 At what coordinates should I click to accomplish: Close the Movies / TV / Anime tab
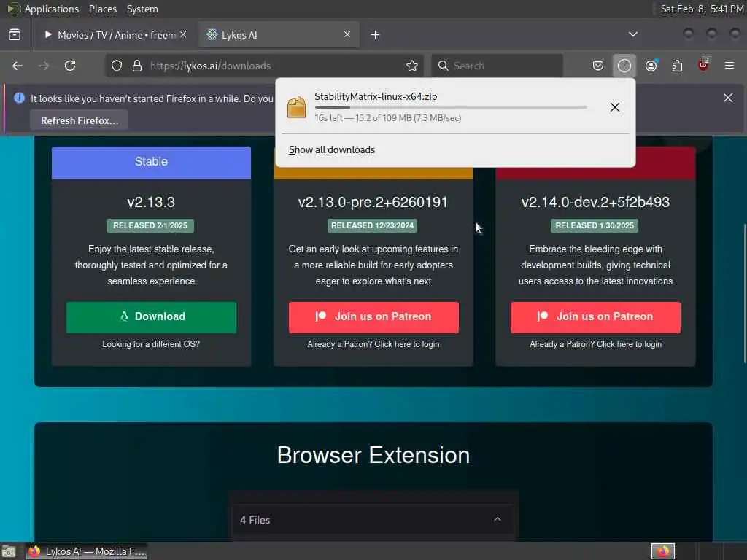[183, 34]
